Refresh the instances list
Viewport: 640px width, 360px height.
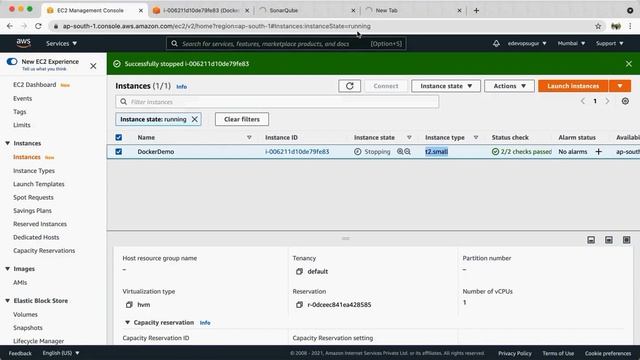[x=349, y=86]
